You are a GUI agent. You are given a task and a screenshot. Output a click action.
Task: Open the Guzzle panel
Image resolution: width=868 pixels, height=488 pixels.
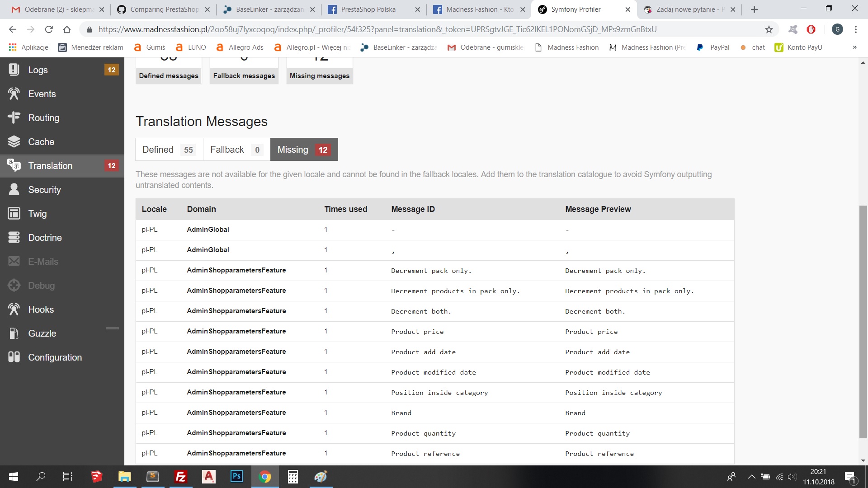click(x=42, y=333)
